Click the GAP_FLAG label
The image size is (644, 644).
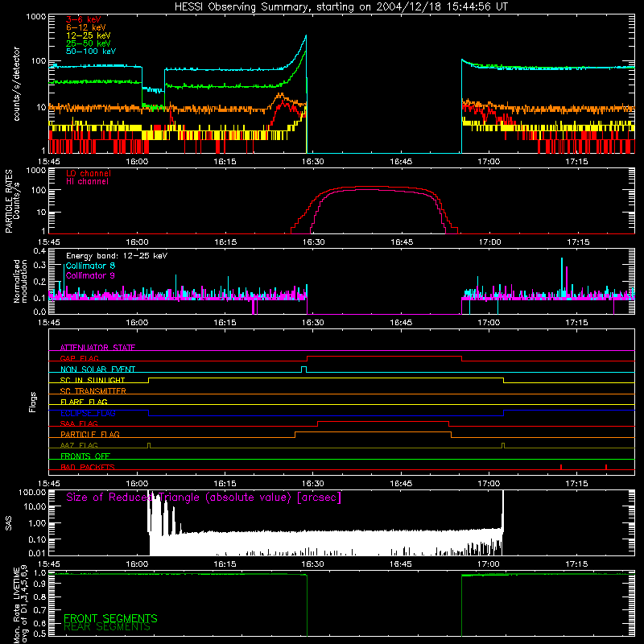coord(79,358)
